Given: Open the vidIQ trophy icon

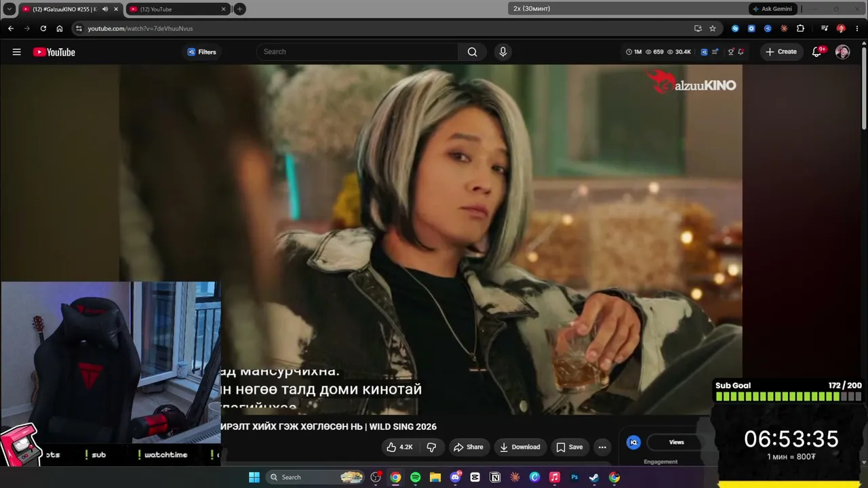Looking at the screenshot, I should tap(731, 52).
